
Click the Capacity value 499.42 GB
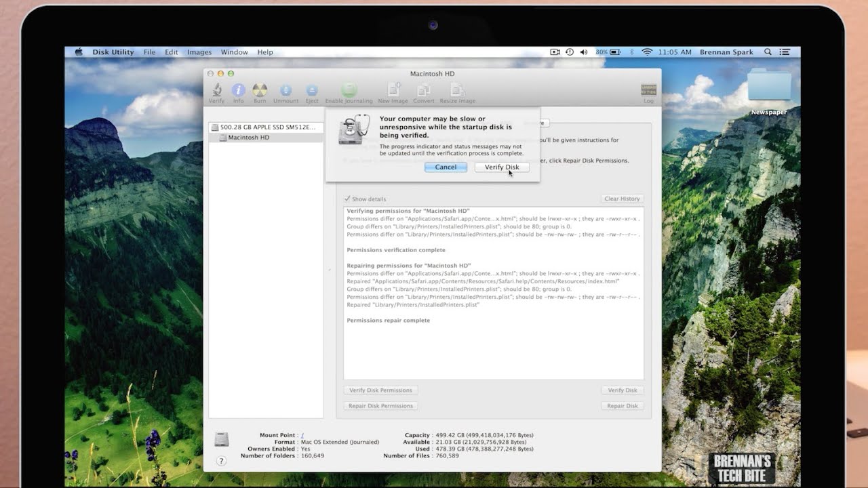(484, 436)
